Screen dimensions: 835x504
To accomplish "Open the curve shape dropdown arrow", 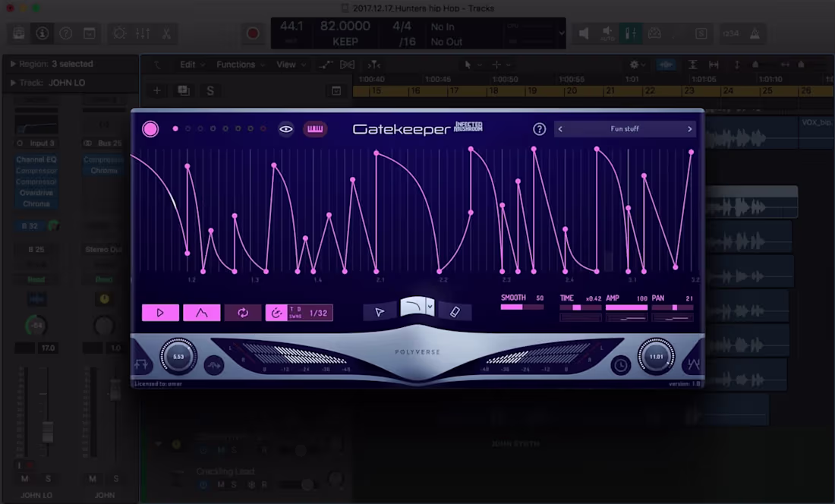I will (x=430, y=307).
